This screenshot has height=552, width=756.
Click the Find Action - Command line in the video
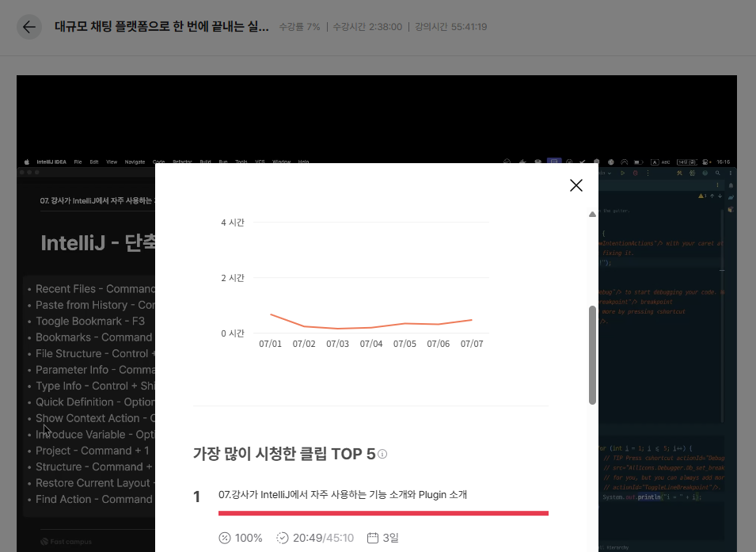(94, 500)
